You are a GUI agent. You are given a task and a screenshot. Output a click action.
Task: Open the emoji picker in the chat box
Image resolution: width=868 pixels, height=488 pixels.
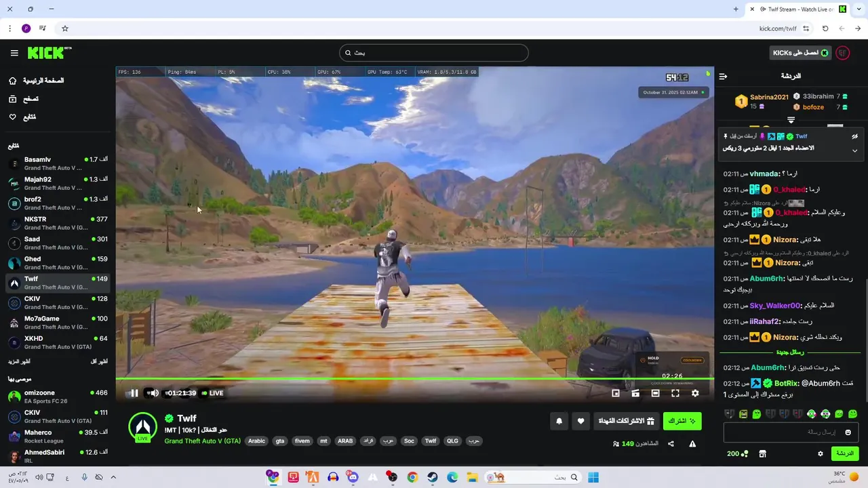(x=848, y=432)
